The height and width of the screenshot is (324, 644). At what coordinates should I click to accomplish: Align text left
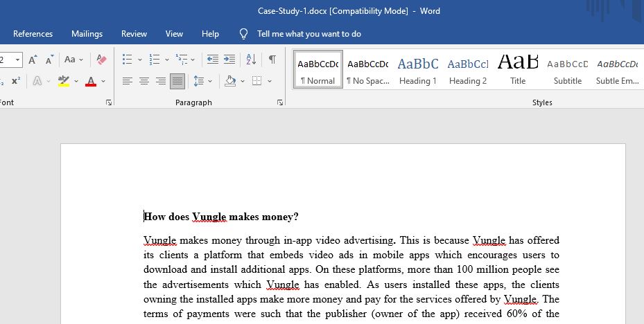click(128, 81)
